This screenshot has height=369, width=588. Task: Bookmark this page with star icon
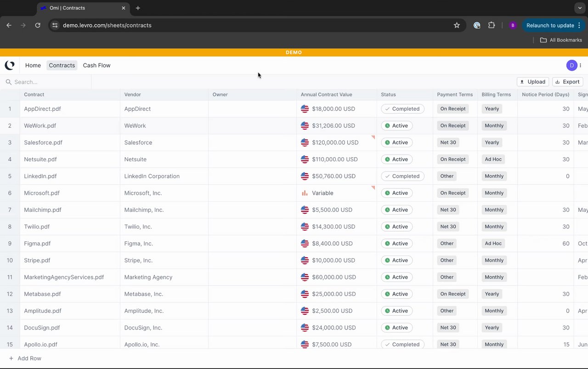pyautogui.click(x=457, y=25)
